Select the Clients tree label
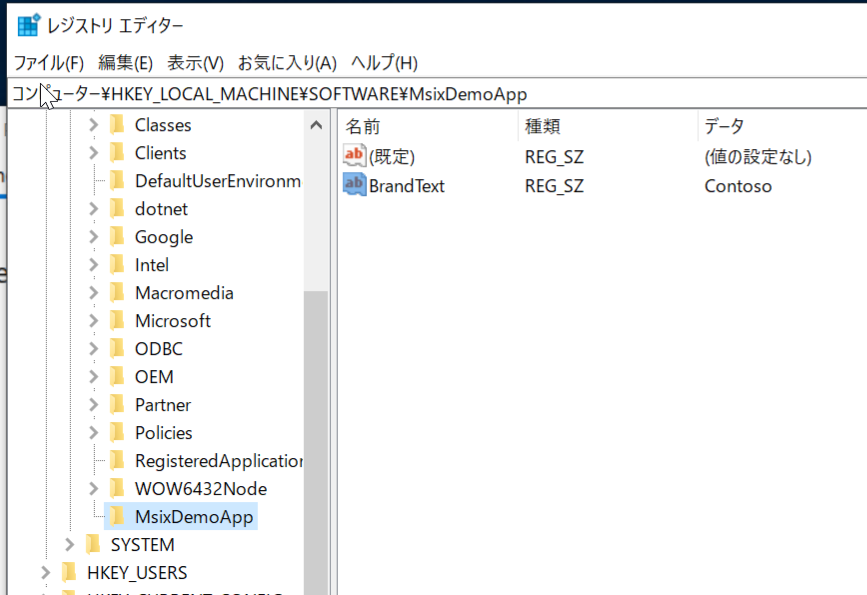The height and width of the screenshot is (595, 867). (160, 153)
